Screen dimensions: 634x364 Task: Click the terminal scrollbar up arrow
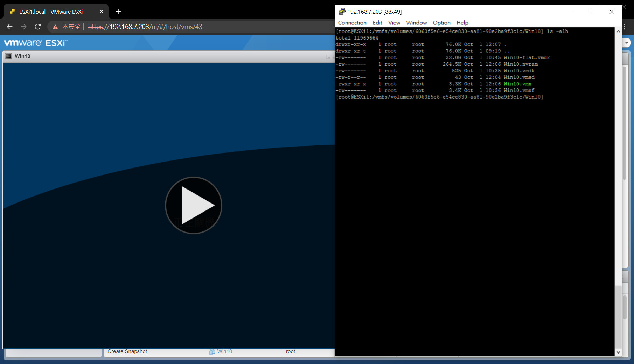coord(618,31)
